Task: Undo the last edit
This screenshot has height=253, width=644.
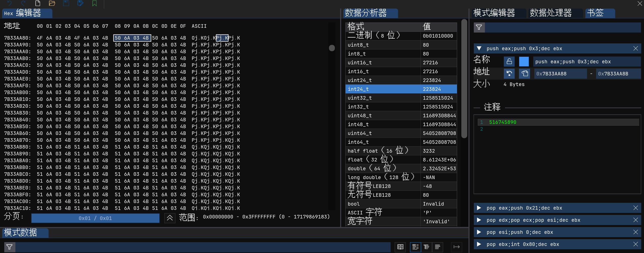Action: (9, 4)
